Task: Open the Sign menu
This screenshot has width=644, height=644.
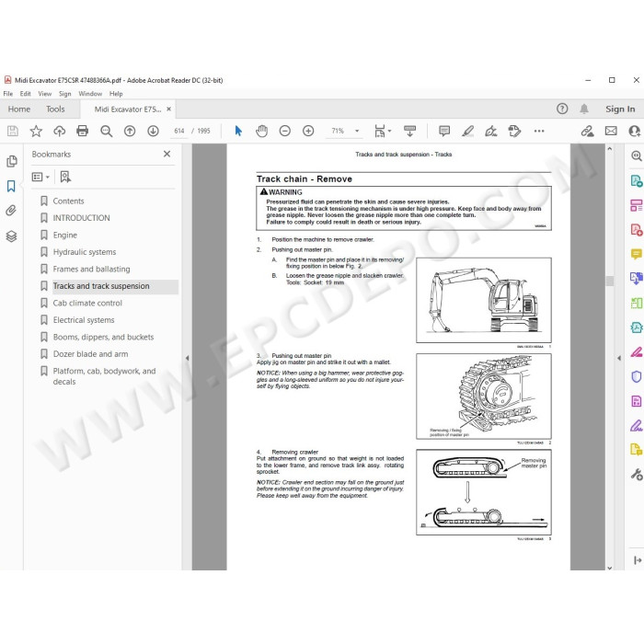Action: click(x=65, y=94)
